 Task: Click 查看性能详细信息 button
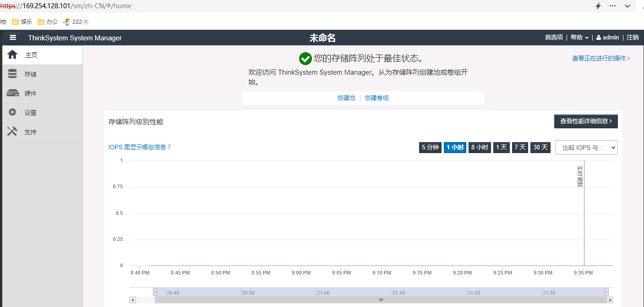point(586,121)
